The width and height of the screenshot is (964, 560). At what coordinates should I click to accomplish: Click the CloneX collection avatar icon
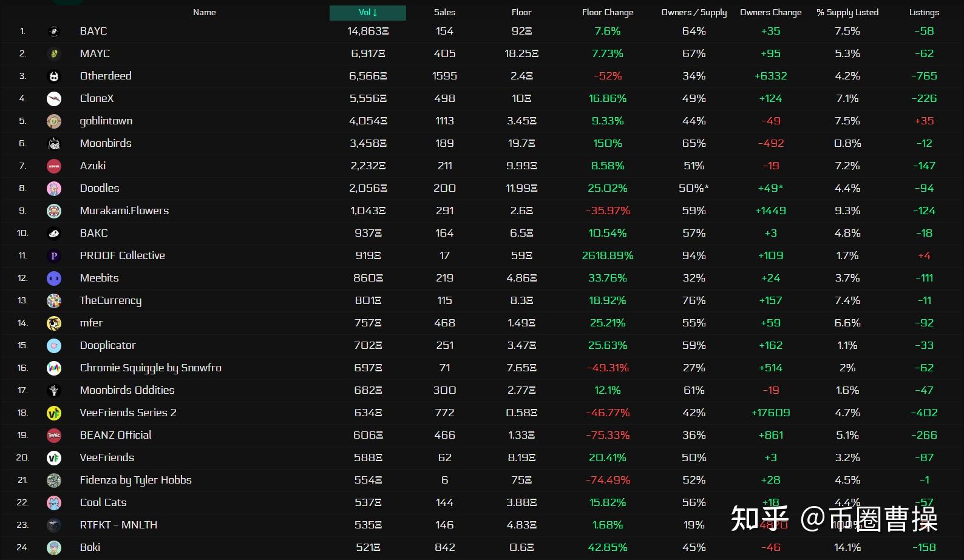pyautogui.click(x=54, y=99)
